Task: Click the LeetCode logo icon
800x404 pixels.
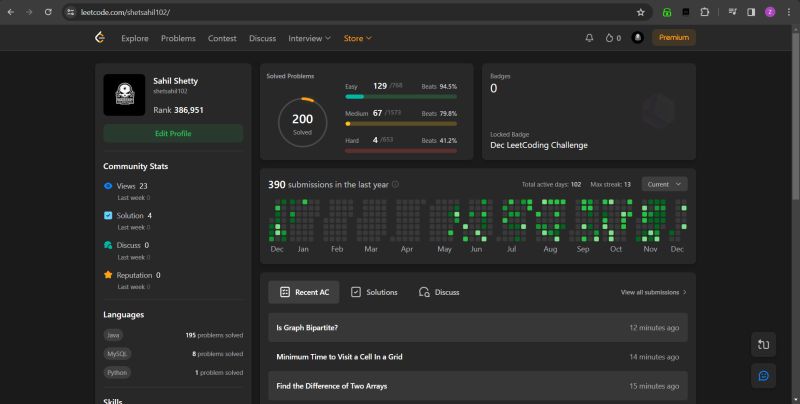Action: coord(100,37)
